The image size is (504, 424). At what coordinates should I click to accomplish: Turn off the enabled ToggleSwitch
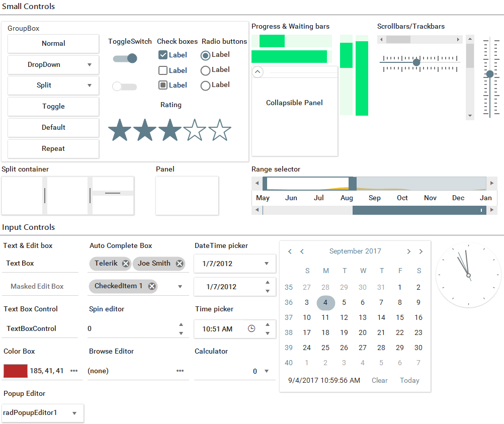[x=125, y=58]
